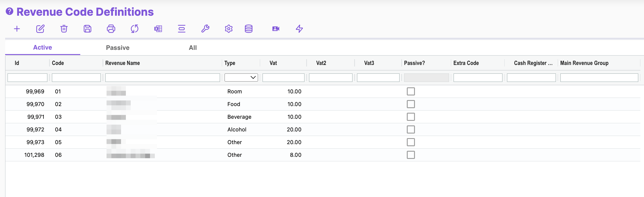Click the Excel export icon
The image size is (644, 197).
[158, 29]
